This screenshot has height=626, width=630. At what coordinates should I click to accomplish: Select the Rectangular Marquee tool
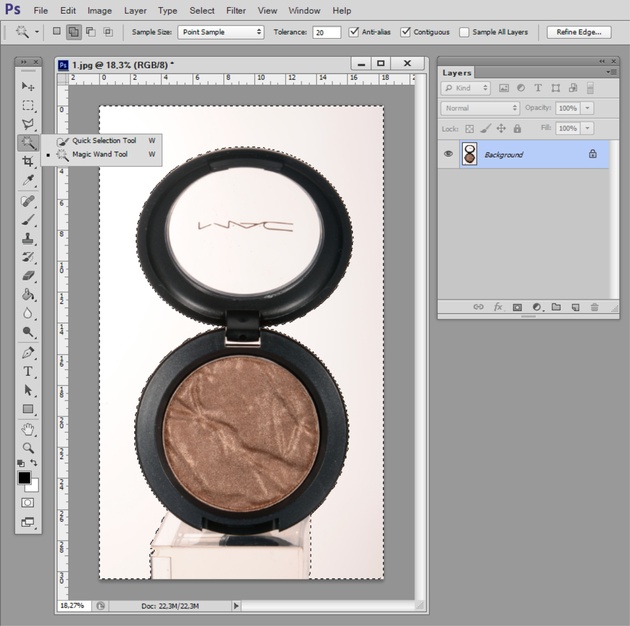28,105
